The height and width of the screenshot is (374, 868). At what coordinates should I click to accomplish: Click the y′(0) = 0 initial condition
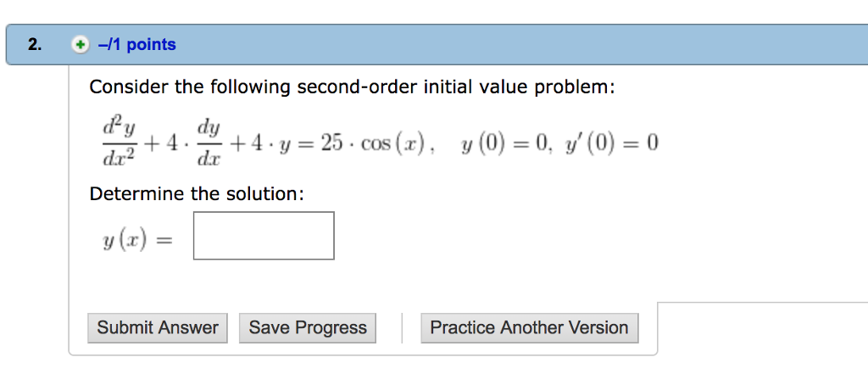610,145
